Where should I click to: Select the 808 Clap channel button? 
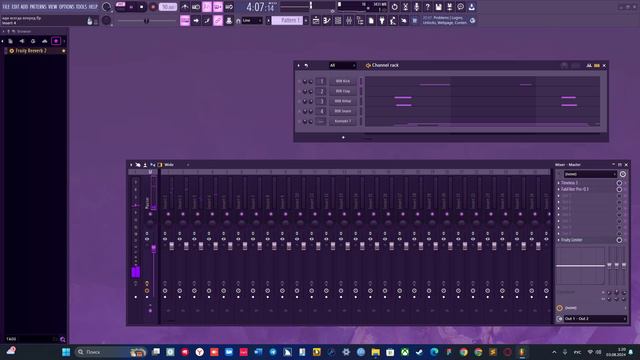(x=343, y=91)
